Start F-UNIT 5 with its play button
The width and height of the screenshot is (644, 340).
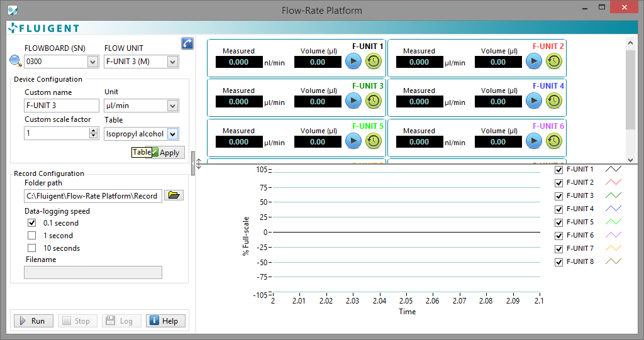point(353,141)
